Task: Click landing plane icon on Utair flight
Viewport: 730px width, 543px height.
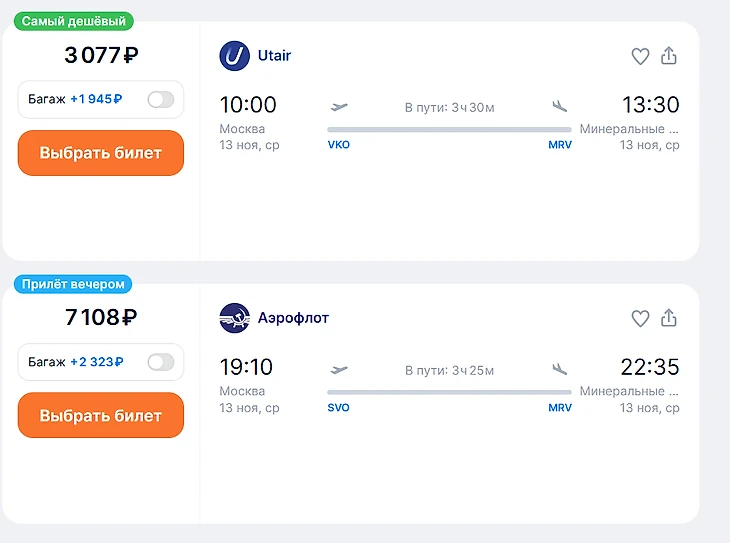Action: click(559, 106)
